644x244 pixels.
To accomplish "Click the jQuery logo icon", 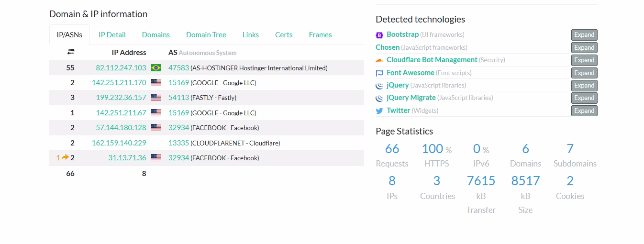I will pos(379,86).
